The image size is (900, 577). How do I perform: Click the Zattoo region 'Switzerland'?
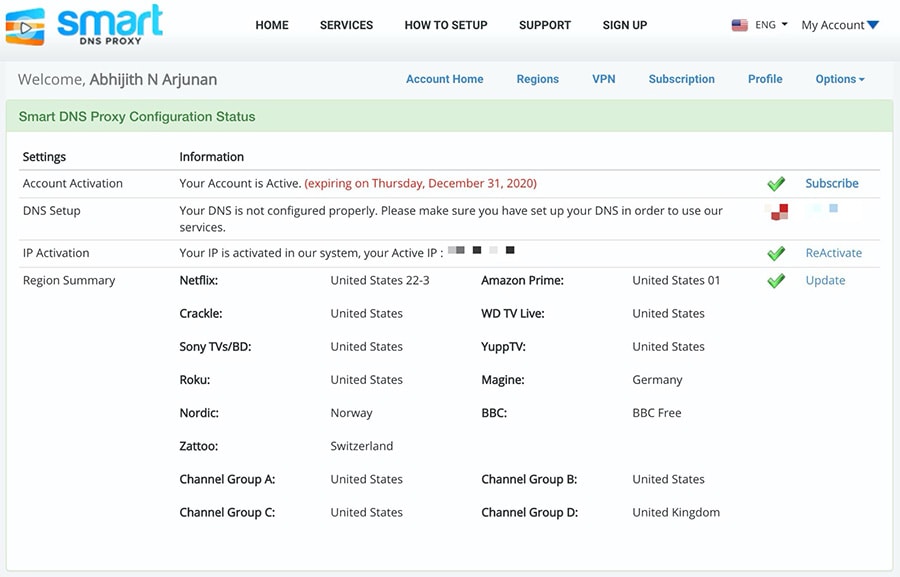(x=362, y=446)
